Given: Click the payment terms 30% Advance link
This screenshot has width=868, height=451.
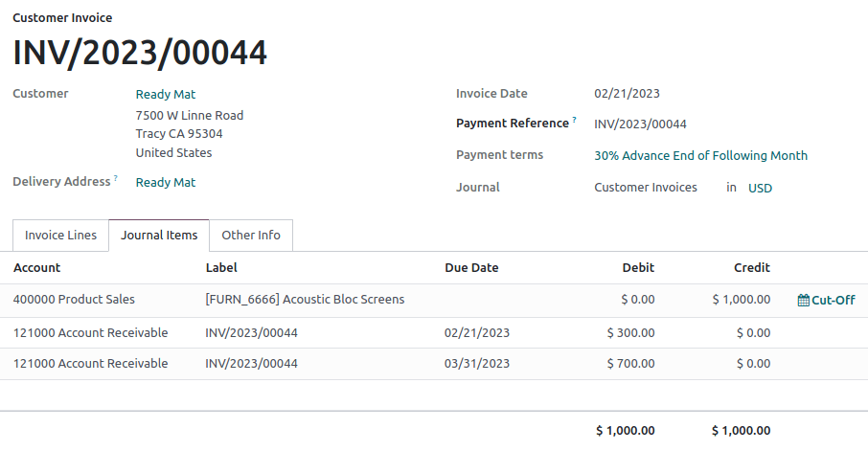Looking at the screenshot, I should (x=700, y=156).
